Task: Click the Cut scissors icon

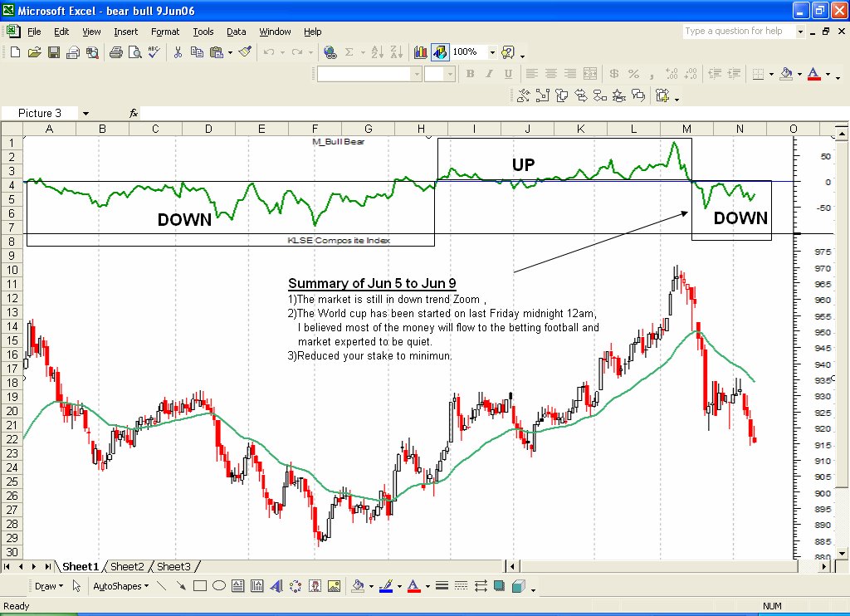Action: [x=178, y=52]
